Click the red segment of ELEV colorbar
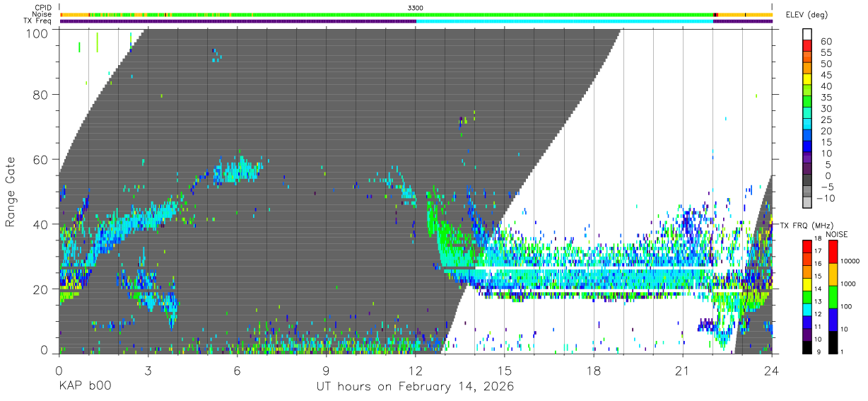868x401 pixels. pos(809,45)
